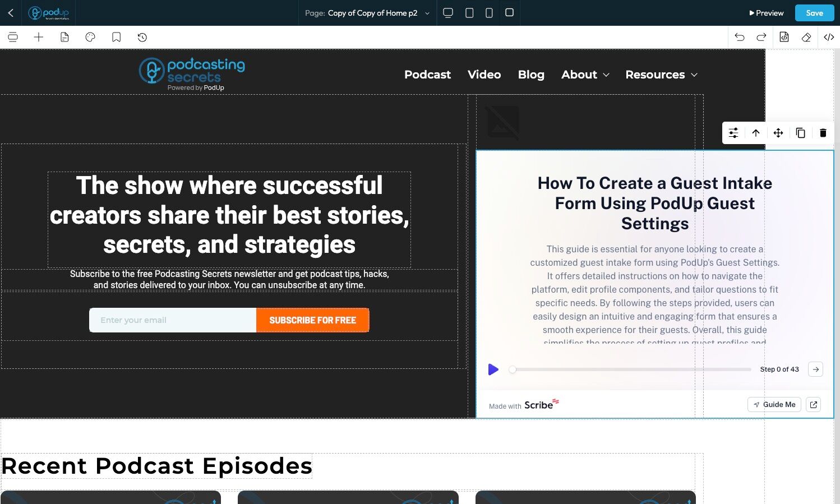
Task: Select the 'Recent Podcast Episodes' heading
Action: tap(157, 466)
